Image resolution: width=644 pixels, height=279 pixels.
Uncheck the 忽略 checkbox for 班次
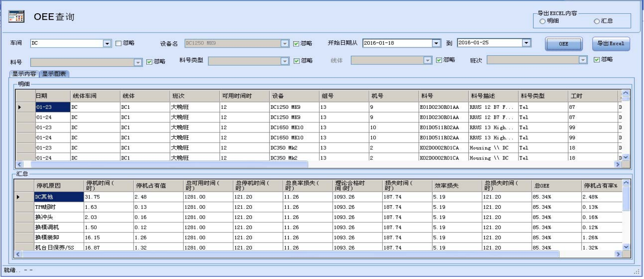point(597,60)
